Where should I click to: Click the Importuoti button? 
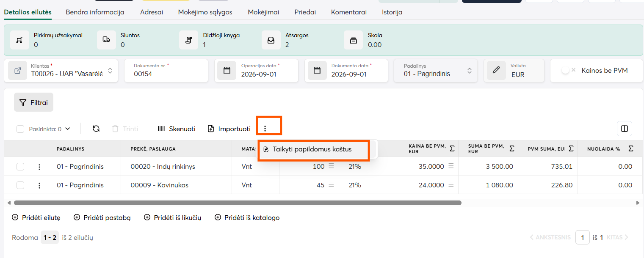click(229, 129)
